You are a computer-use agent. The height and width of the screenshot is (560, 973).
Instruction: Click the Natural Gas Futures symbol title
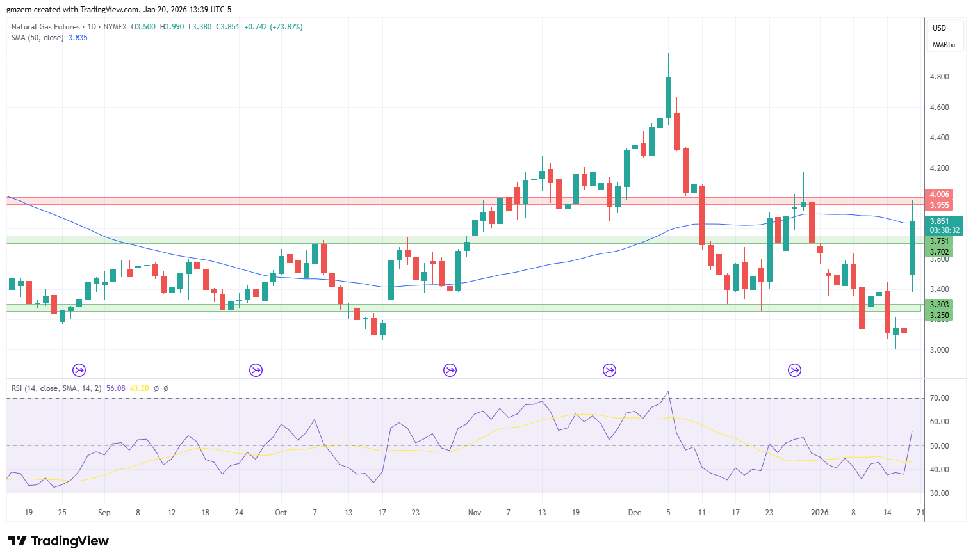(45, 27)
